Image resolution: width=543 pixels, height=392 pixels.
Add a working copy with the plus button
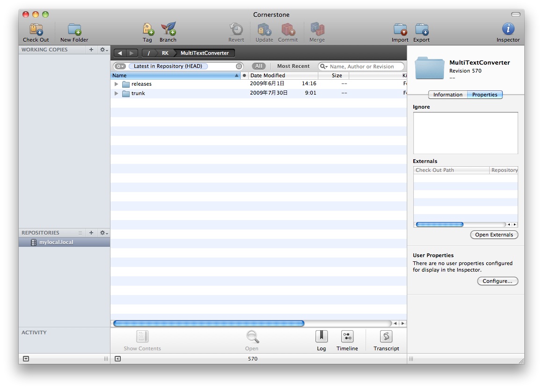(x=91, y=50)
